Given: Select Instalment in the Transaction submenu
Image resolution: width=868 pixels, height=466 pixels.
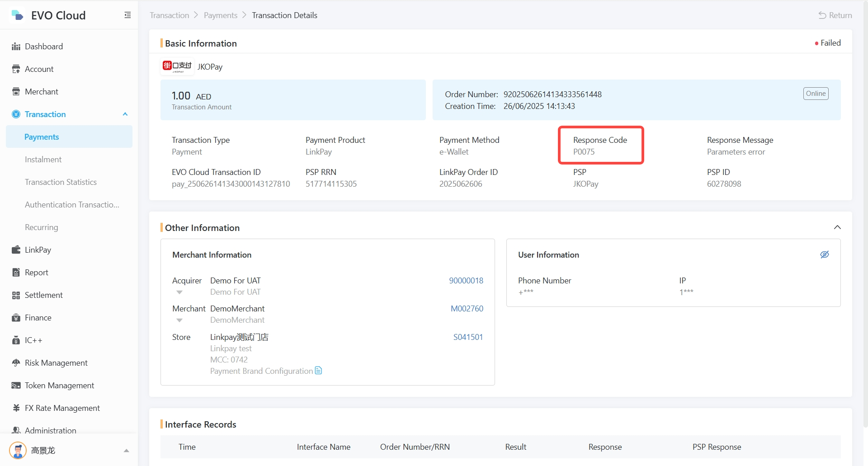Looking at the screenshot, I should (x=43, y=160).
